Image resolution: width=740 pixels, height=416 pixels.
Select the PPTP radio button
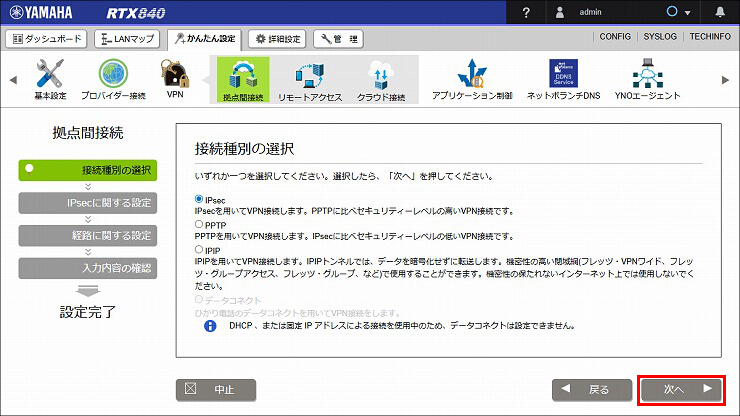[199, 224]
